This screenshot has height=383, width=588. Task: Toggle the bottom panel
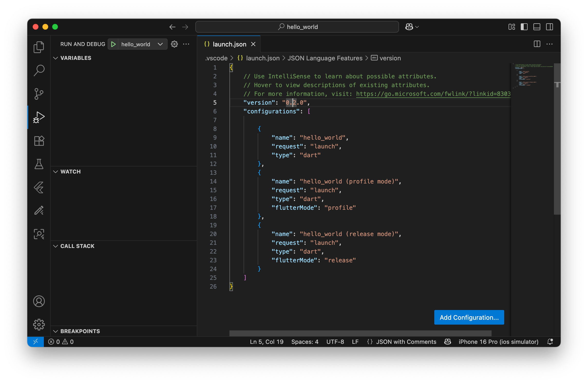click(x=537, y=27)
